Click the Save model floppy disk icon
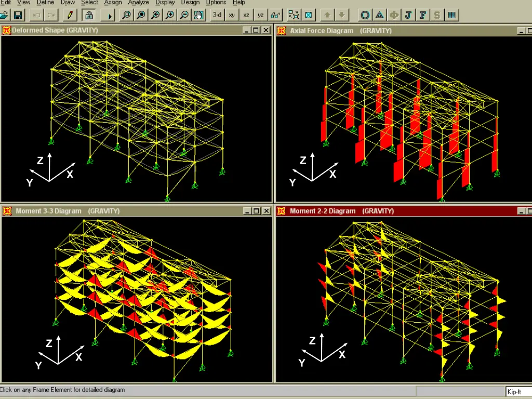The width and height of the screenshot is (532, 399). [x=18, y=15]
